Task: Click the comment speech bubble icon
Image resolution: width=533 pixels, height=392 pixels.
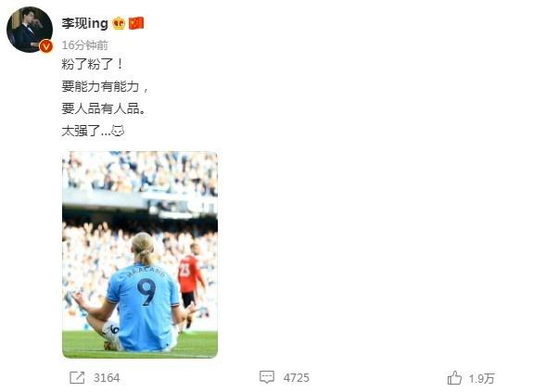Action: (x=267, y=377)
